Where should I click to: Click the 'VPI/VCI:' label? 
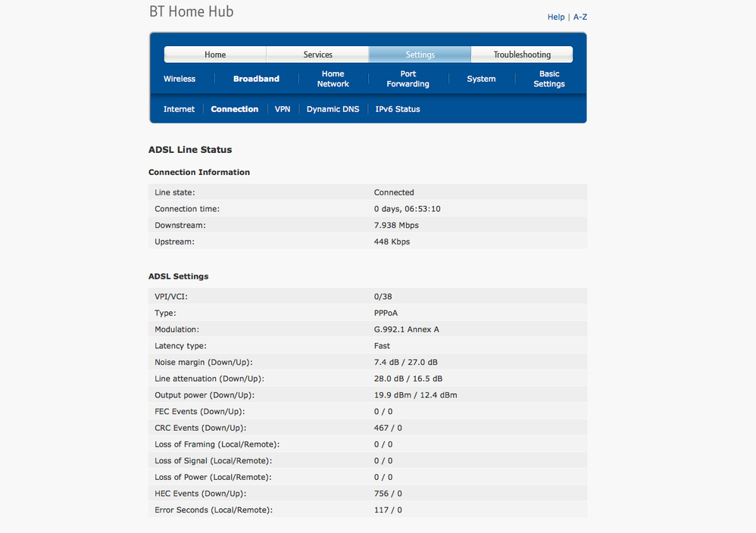pyautogui.click(x=171, y=296)
